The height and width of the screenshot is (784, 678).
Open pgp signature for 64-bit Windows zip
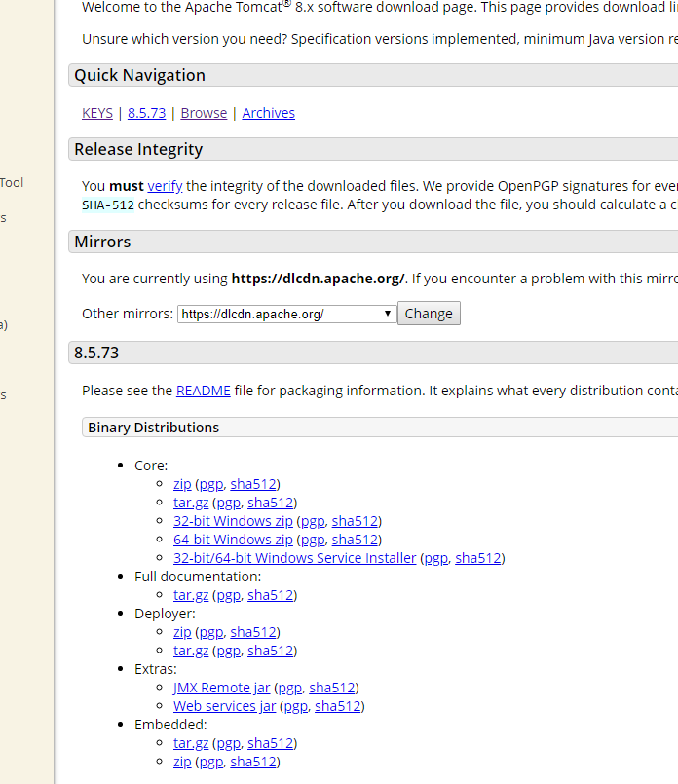point(313,540)
